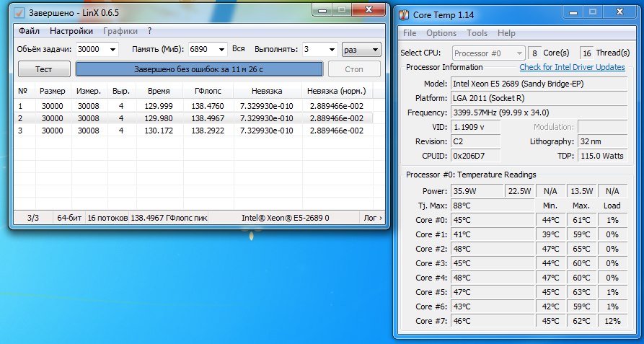Click Core #7 load value 12%
Image resolution: width=644 pixels, height=344 pixels.
(612, 321)
